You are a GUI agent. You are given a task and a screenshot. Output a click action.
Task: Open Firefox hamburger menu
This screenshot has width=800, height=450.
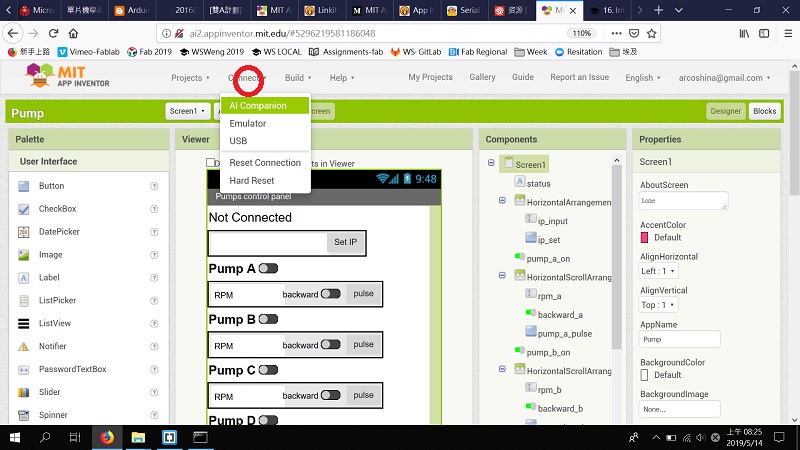click(x=788, y=33)
